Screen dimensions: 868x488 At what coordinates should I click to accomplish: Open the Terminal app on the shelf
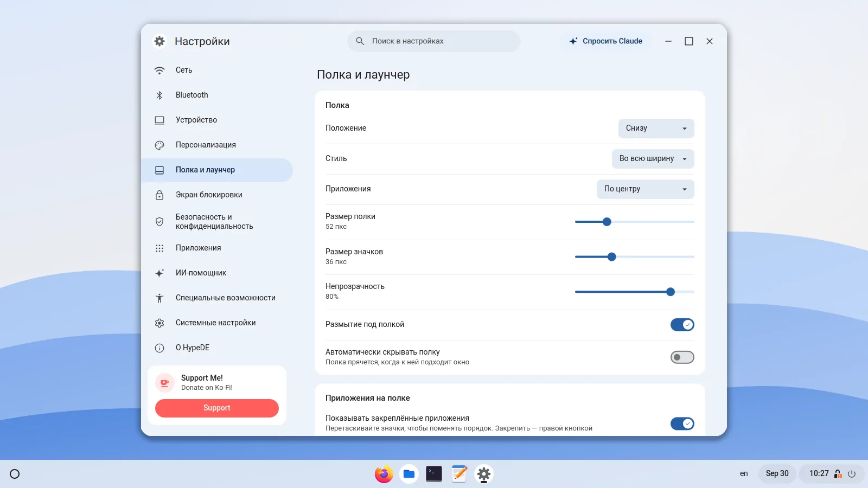coord(434,474)
